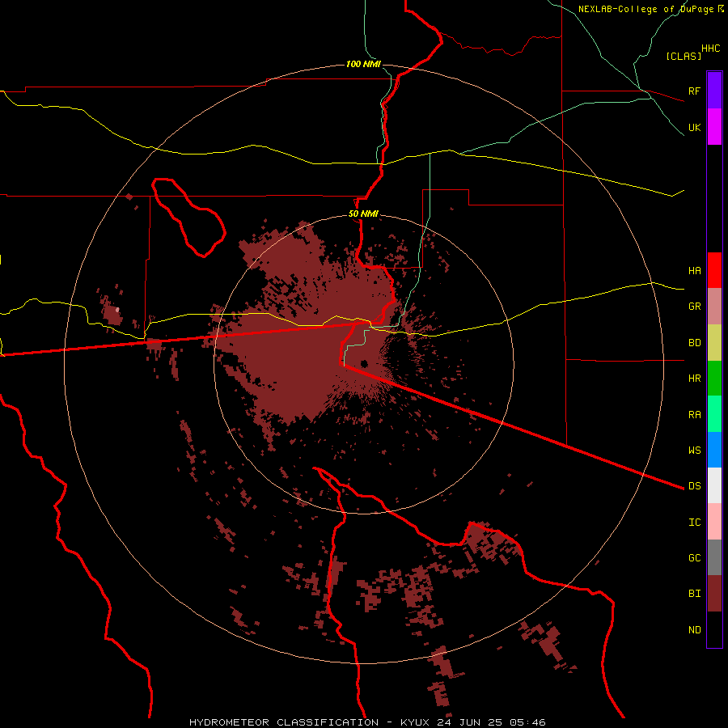Click the IC legend label
Image resolution: width=728 pixels, height=728 pixels.
(x=695, y=523)
